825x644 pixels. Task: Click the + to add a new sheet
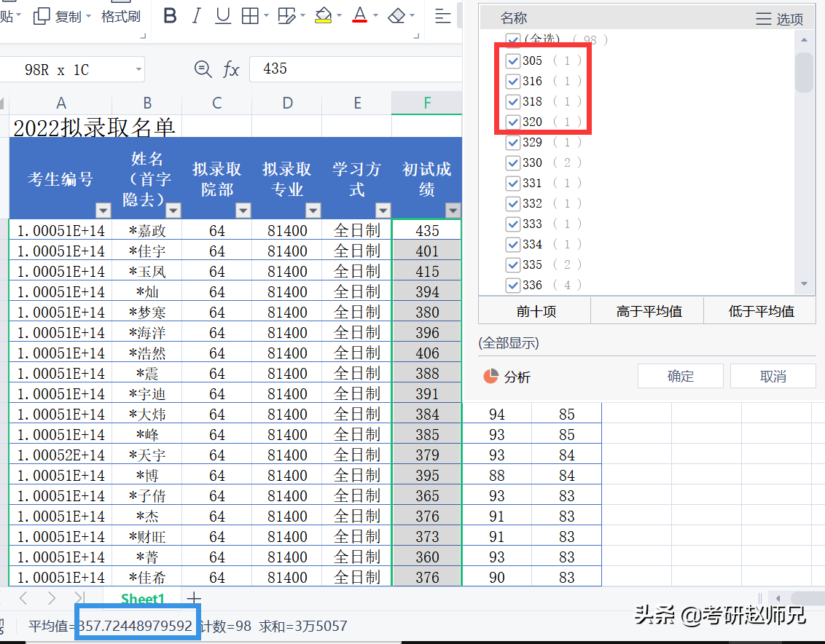tap(193, 598)
